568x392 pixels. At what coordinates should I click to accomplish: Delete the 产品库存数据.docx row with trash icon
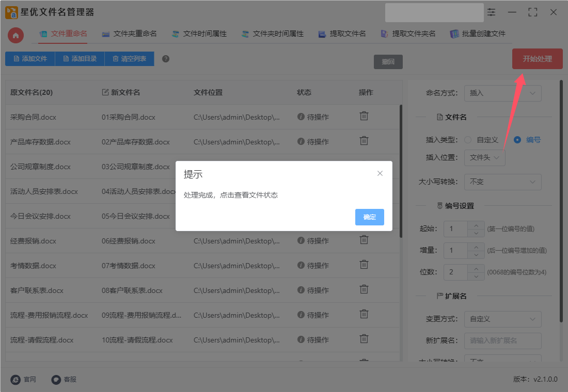pyautogui.click(x=364, y=141)
